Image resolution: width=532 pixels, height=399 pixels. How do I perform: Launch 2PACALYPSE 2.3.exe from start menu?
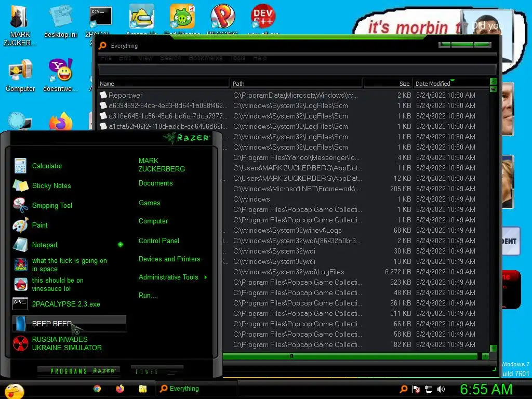pos(68,304)
